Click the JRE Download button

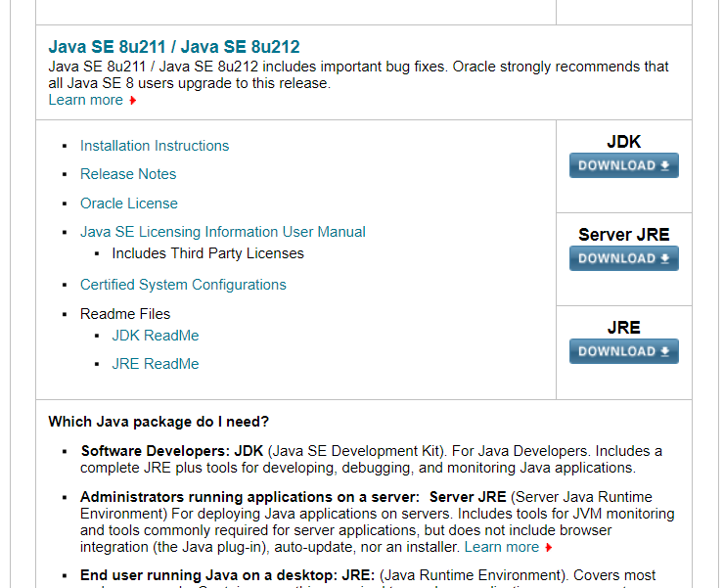pos(624,351)
